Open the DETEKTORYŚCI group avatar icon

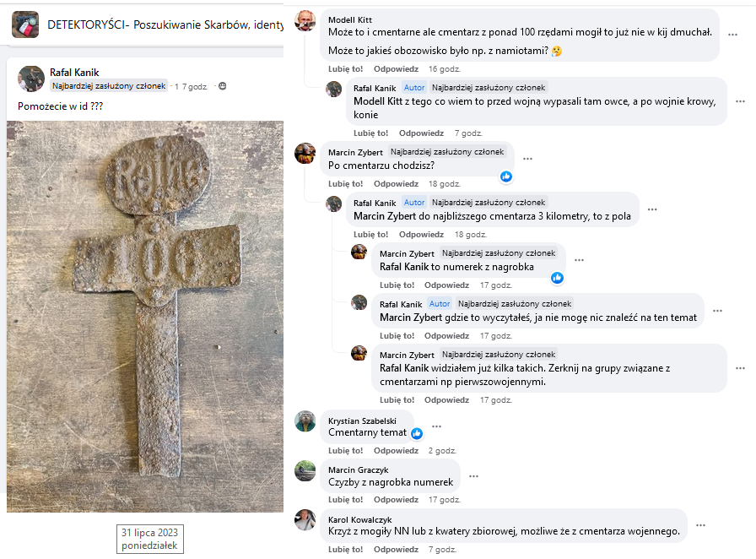point(25,24)
